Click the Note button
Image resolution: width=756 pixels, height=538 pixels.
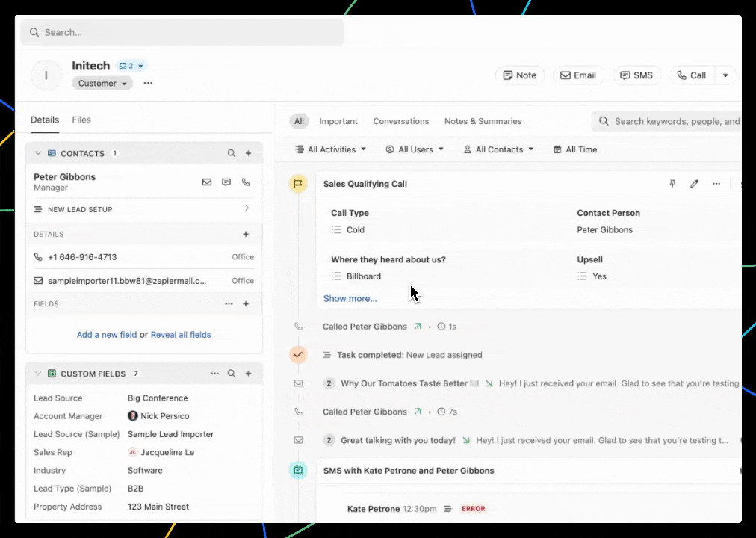tap(520, 75)
